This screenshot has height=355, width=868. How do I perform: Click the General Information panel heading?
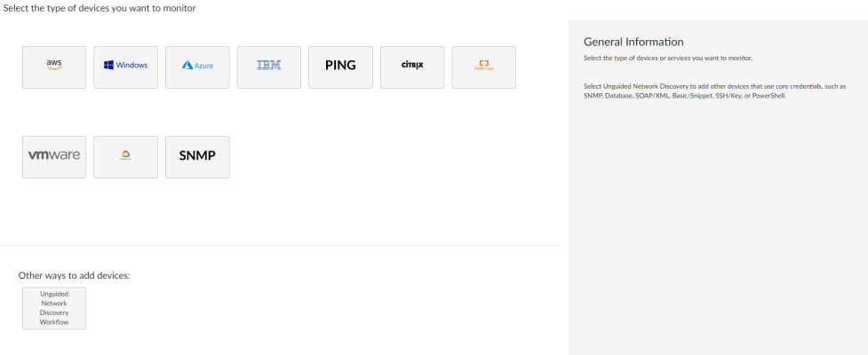click(633, 42)
